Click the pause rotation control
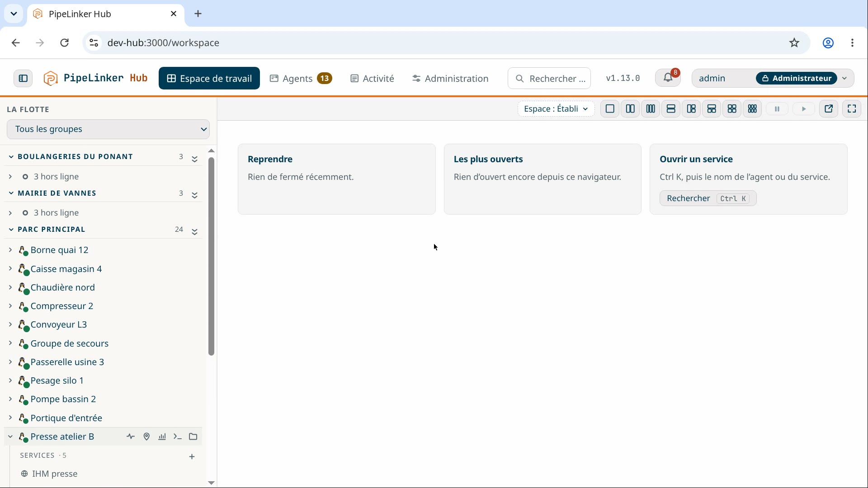The height and width of the screenshot is (488, 868). pyautogui.click(x=777, y=109)
